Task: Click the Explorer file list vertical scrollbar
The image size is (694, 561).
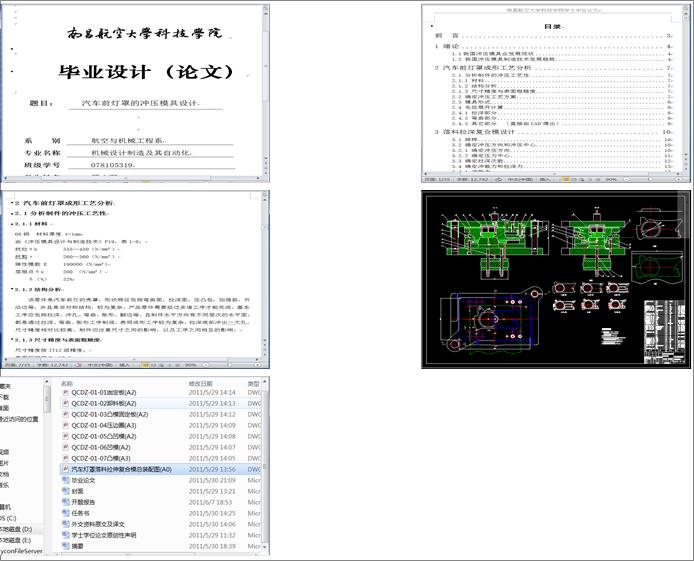Action: click(x=266, y=465)
